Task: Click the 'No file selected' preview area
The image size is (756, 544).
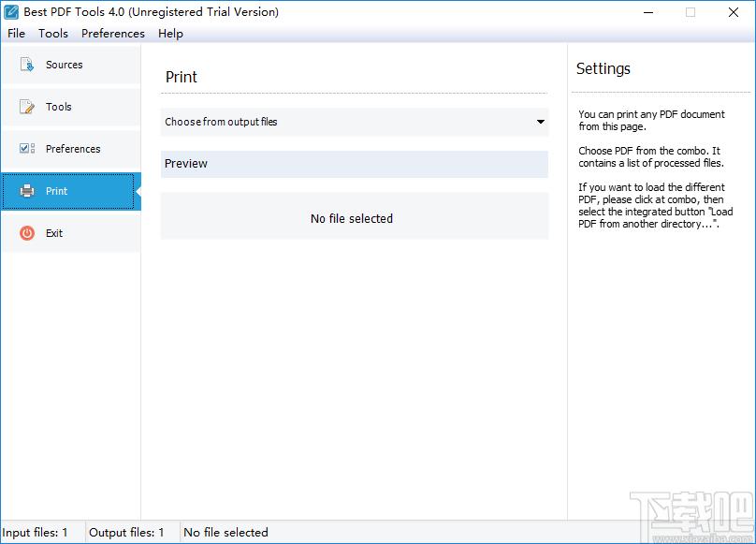Action: 355,215
